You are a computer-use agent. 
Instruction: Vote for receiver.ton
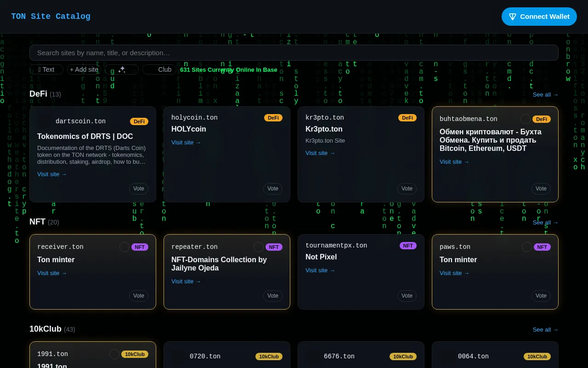click(x=139, y=296)
